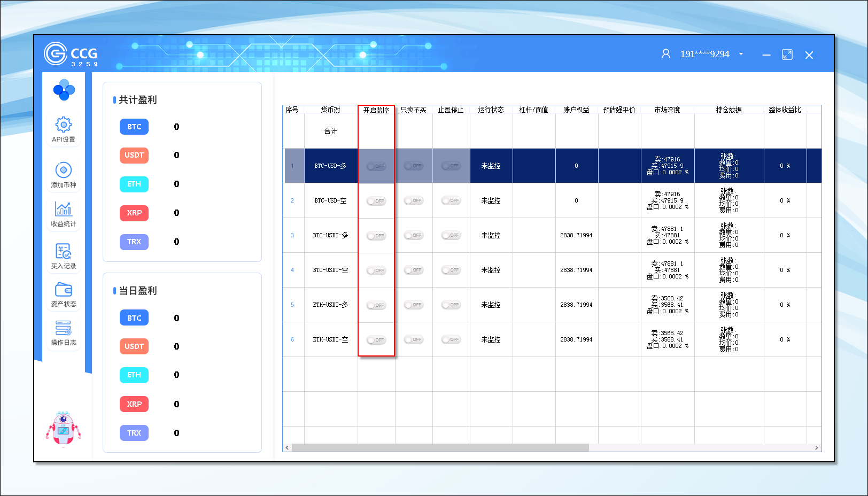The height and width of the screenshot is (496, 868).
Task: Click the 添加币种 add currency icon
Action: tap(63, 170)
